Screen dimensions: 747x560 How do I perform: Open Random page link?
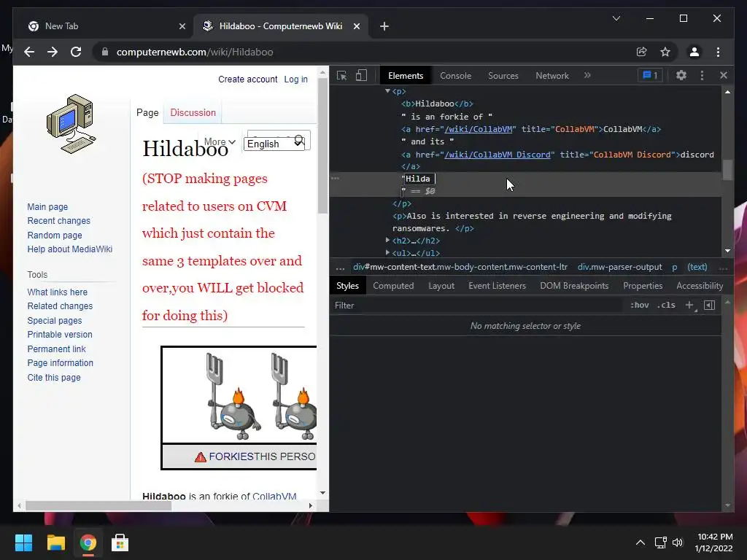[x=55, y=235]
